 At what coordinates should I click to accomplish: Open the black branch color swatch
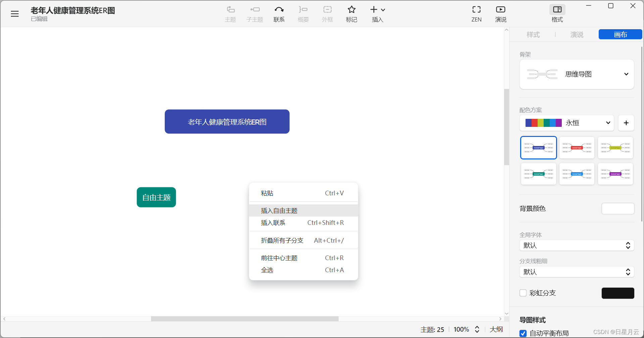pyautogui.click(x=618, y=293)
